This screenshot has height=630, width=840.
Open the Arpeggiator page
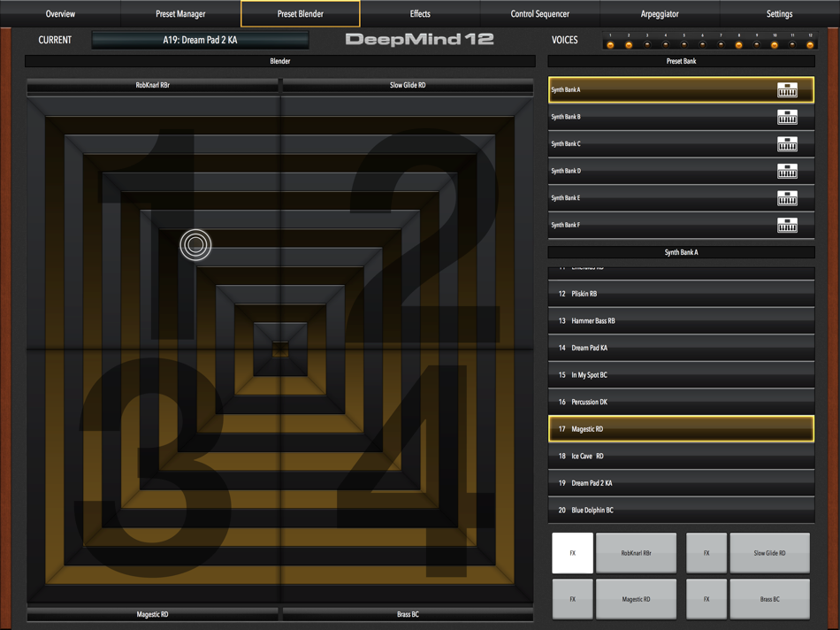click(x=659, y=12)
